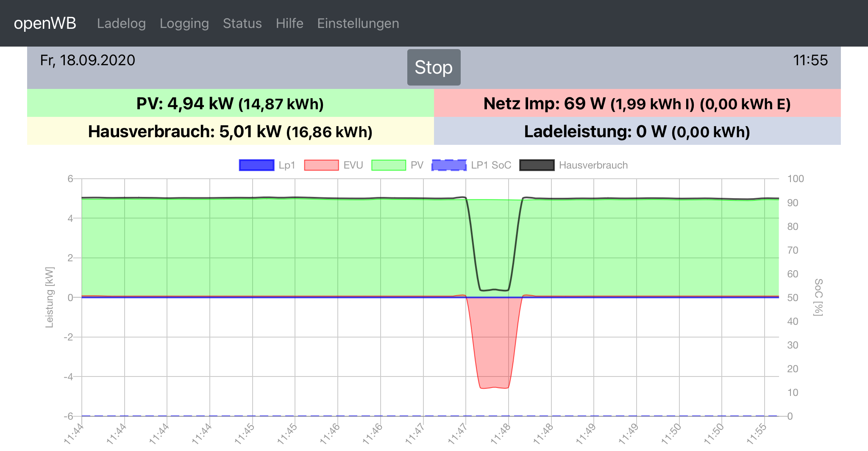Toggle the Lp1 dataset via its blue swatch

click(256, 165)
